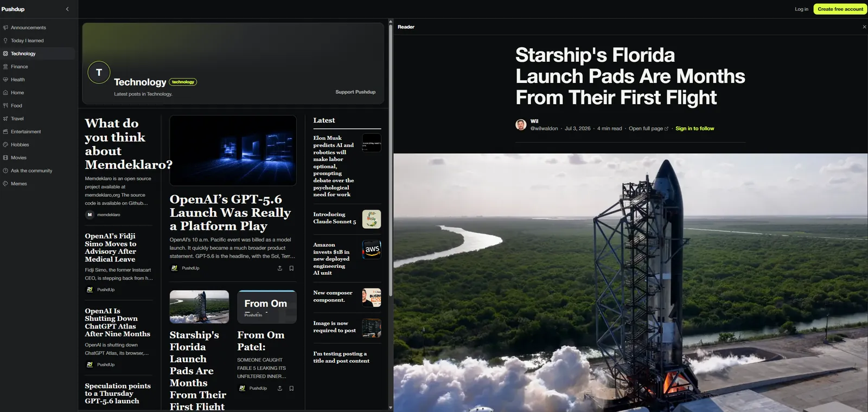Click the Pushdup logo text
868x412 pixels.
point(13,9)
